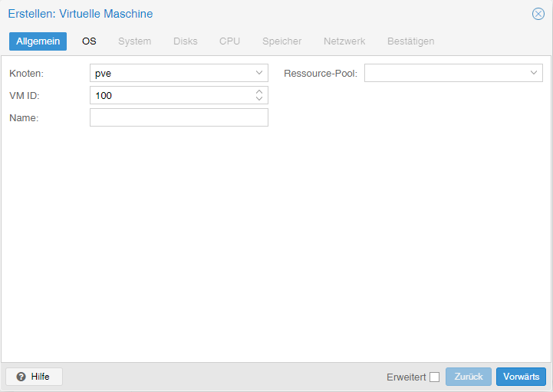Go to the Disks tab
553x392 pixels.
point(186,41)
